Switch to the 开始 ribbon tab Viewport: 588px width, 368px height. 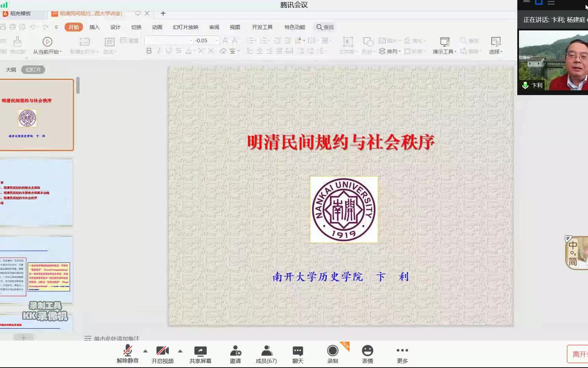(x=74, y=27)
